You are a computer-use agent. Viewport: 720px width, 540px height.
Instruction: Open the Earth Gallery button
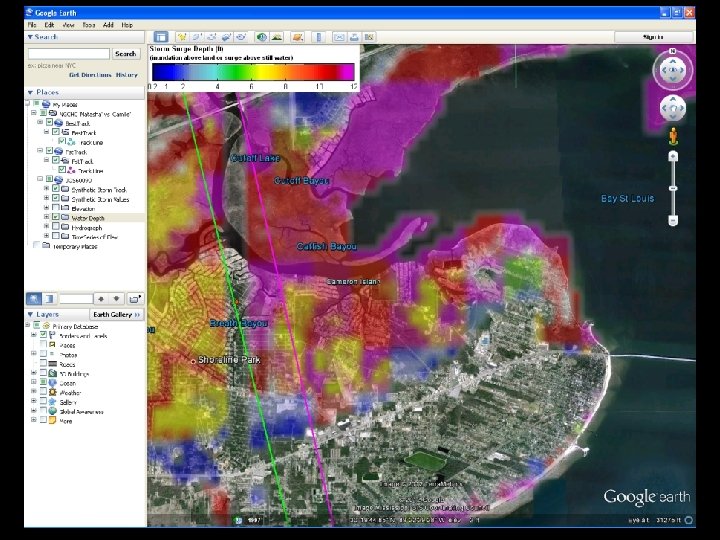pos(116,315)
